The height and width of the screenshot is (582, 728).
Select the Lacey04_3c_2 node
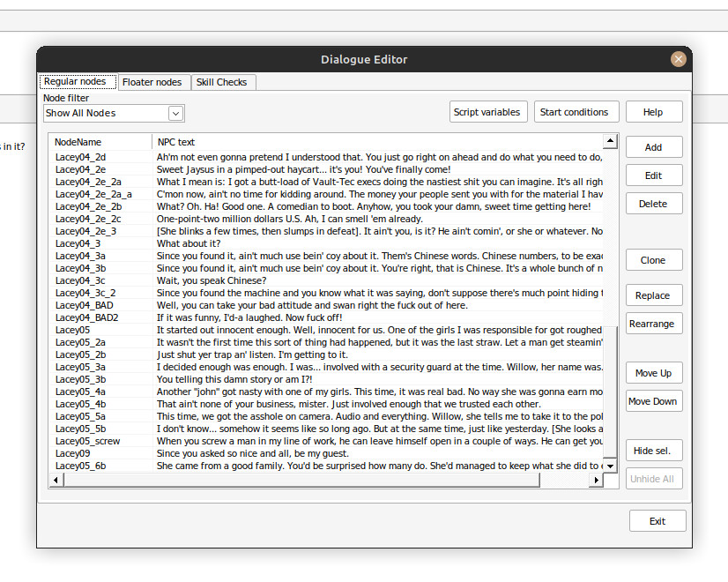[326, 293]
